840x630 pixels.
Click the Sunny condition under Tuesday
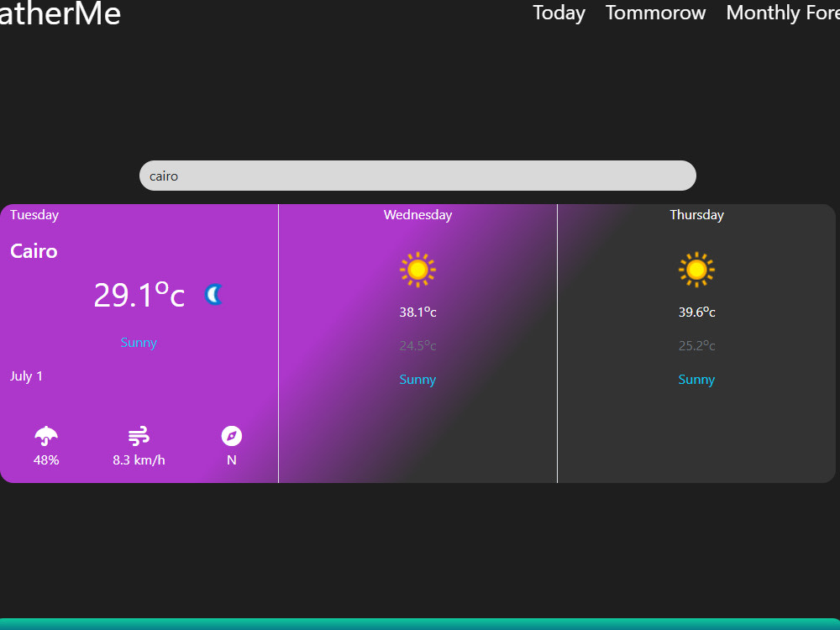[x=139, y=343]
